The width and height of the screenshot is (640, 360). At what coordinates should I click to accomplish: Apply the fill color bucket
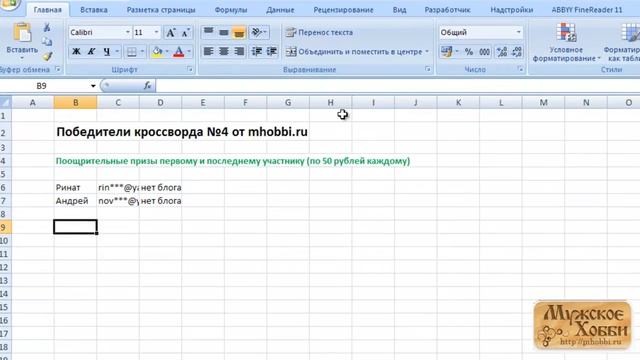pos(157,51)
